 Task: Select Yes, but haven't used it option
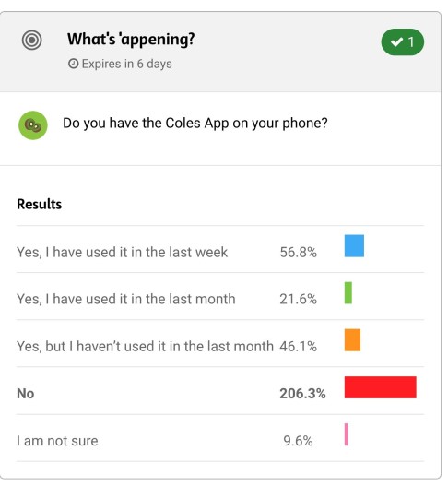[x=220, y=343]
